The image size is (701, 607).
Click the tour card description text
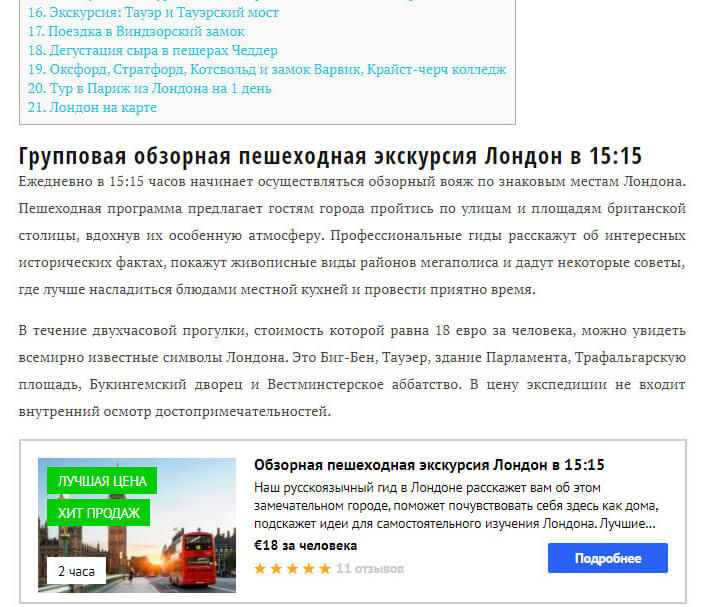point(456,507)
